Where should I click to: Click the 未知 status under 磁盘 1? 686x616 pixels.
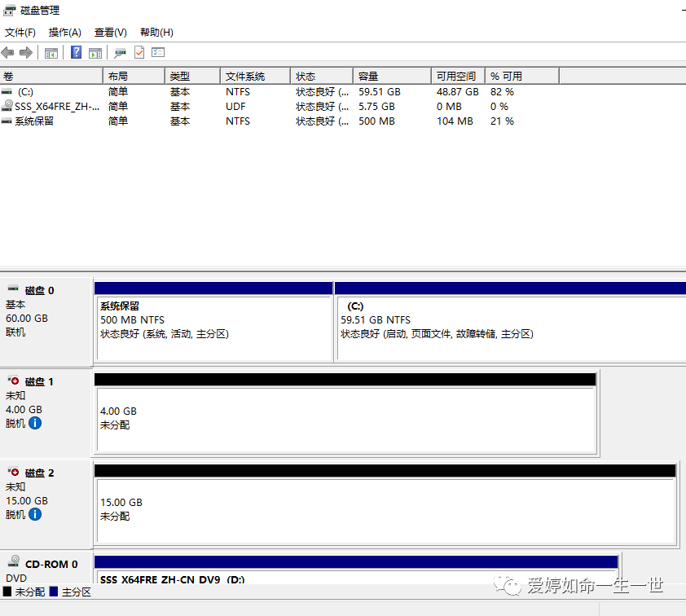coord(15,395)
